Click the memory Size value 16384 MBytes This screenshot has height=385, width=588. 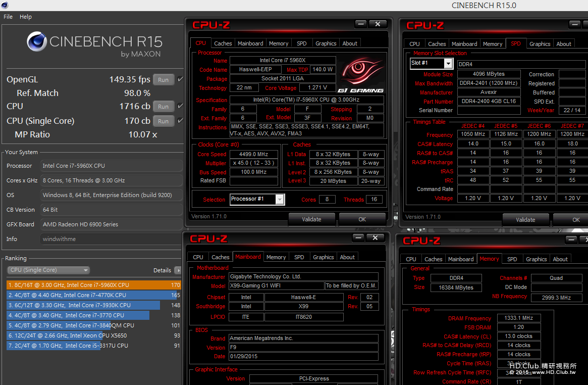click(x=456, y=288)
